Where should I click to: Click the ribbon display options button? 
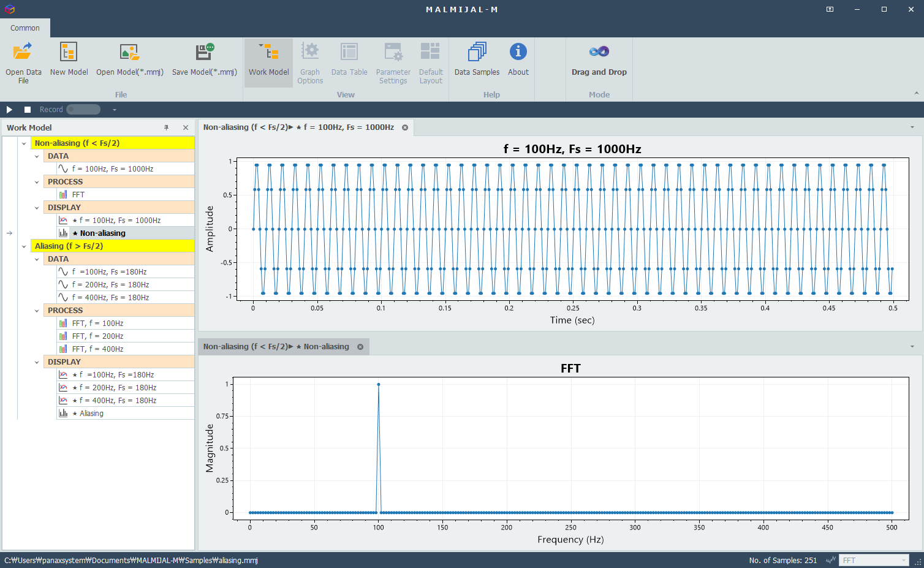pyautogui.click(x=830, y=9)
